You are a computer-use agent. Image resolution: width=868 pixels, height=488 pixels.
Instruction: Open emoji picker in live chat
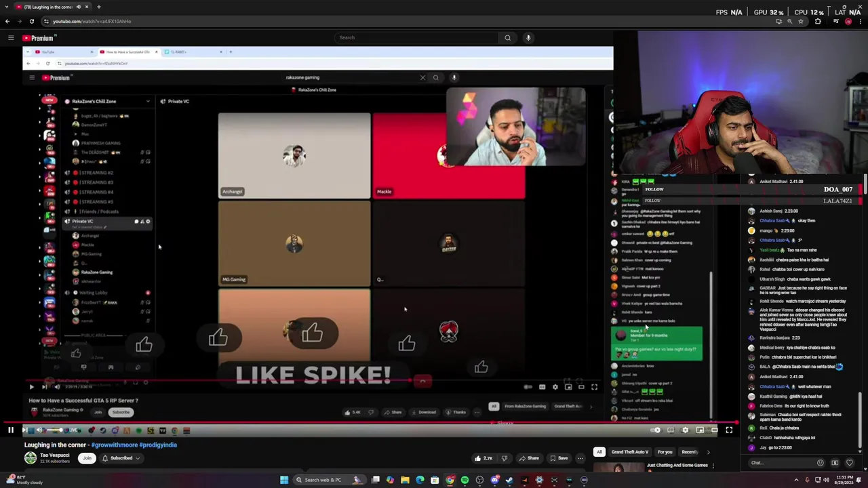point(820,463)
